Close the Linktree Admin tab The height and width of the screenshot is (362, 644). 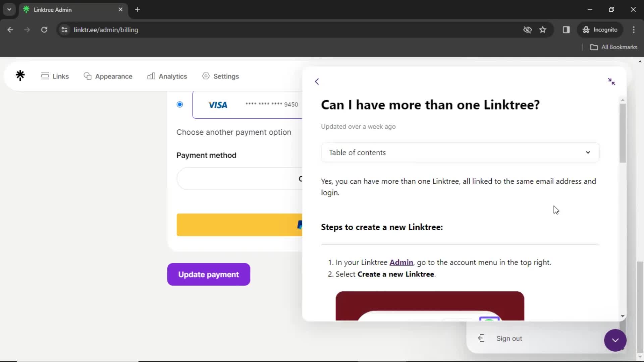coord(120,10)
